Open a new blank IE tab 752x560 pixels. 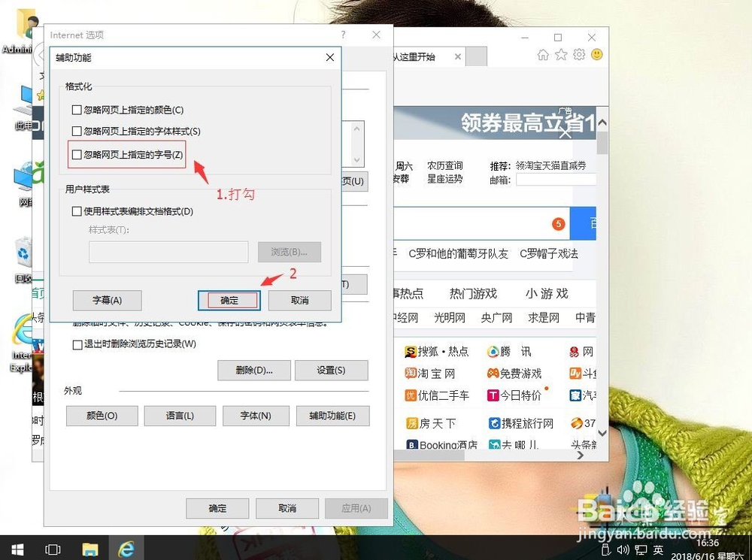pos(476,56)
